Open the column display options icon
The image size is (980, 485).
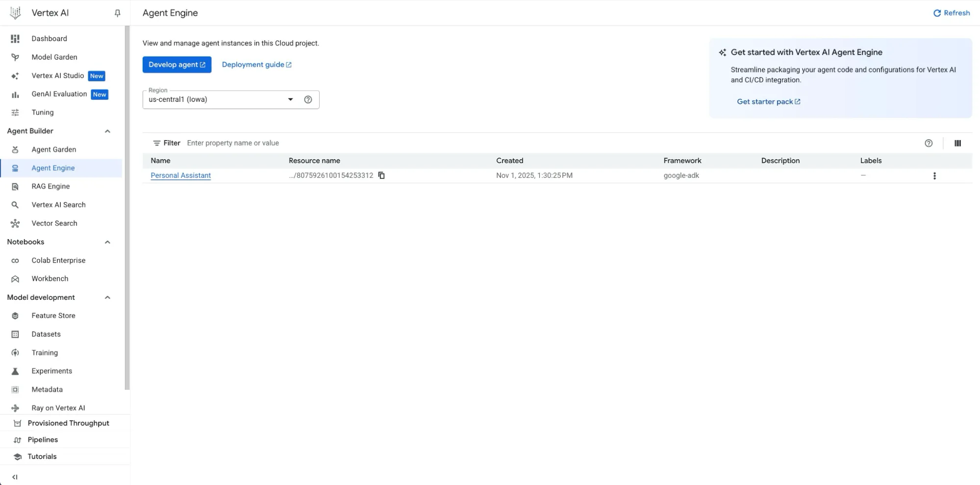[x=957, y=143]
